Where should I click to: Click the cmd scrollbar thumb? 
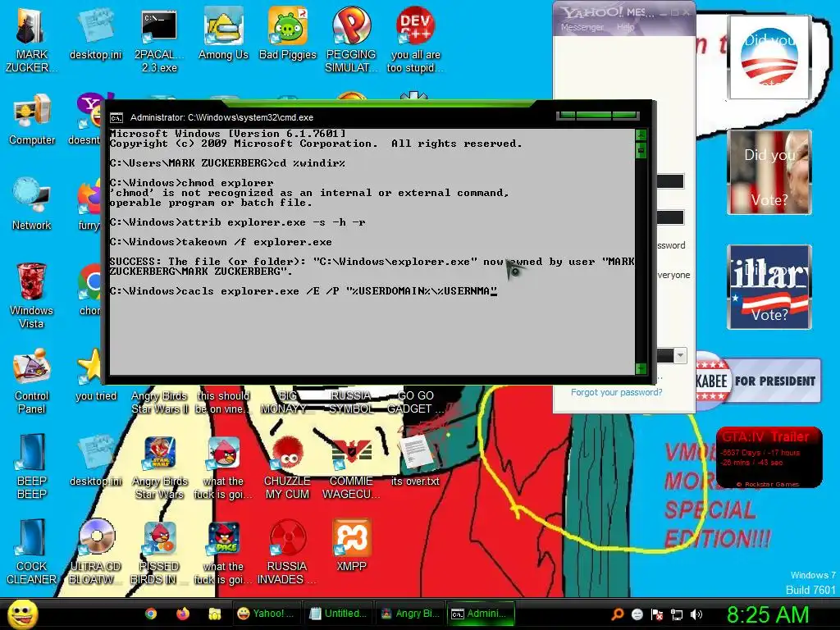(x=641, y=151)
